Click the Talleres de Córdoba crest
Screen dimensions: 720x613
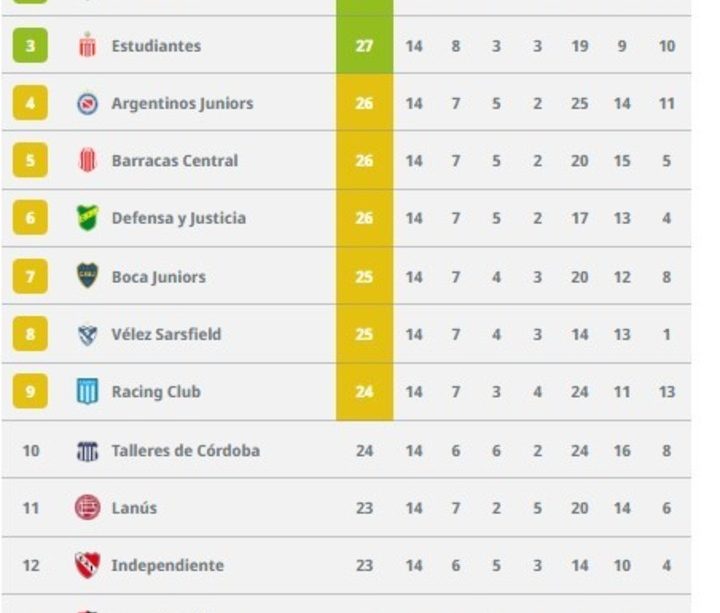pos(88,450)
